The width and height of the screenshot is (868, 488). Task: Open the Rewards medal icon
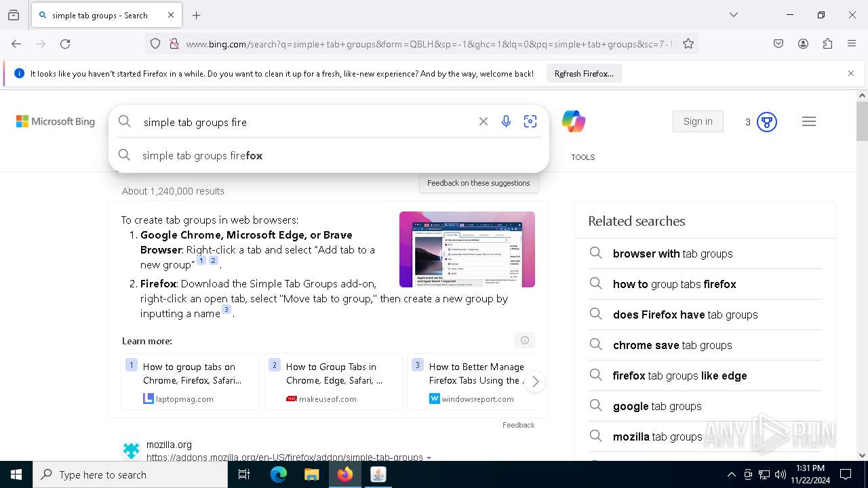point(767,122)
